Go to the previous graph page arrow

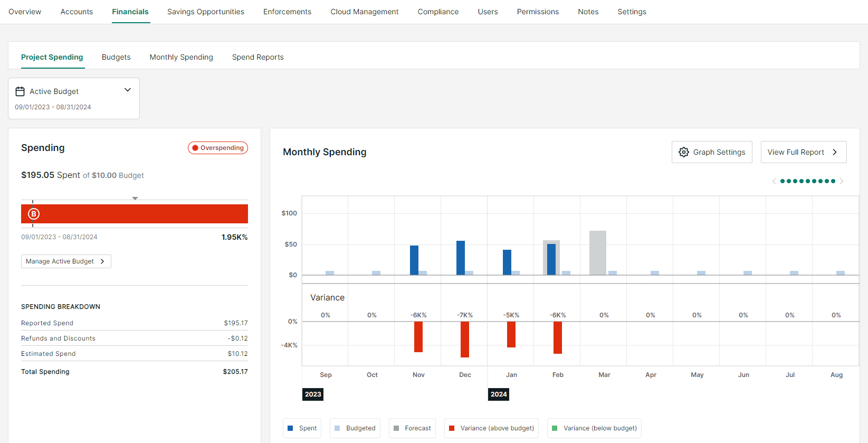coord(774,181)
